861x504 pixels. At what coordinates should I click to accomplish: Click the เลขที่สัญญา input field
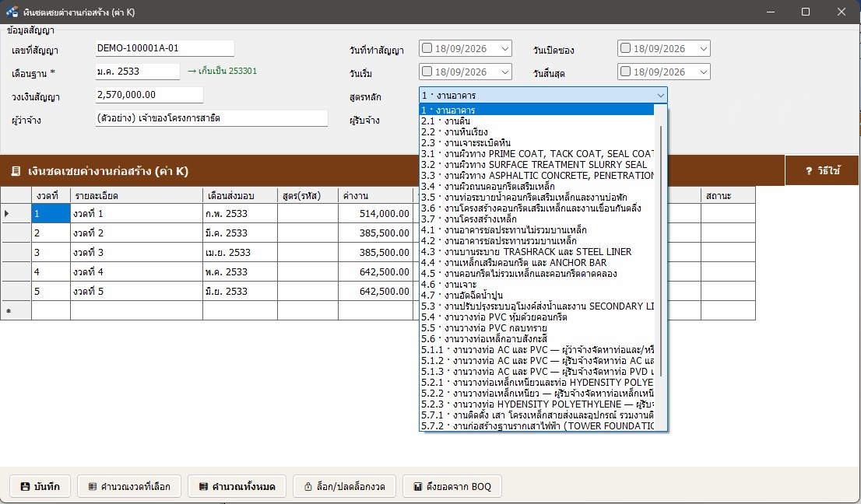point(165,48)
